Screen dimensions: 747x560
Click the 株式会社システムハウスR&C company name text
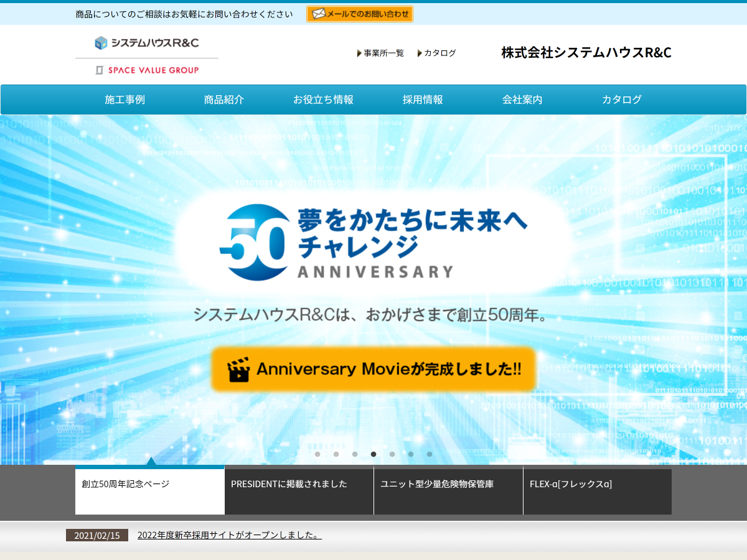point(586,53)
